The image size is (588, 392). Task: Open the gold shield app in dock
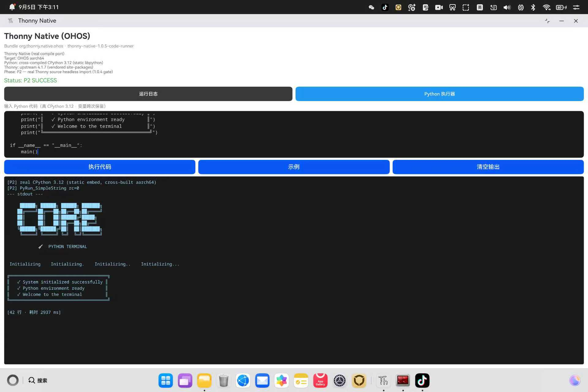tap(359, 380)
